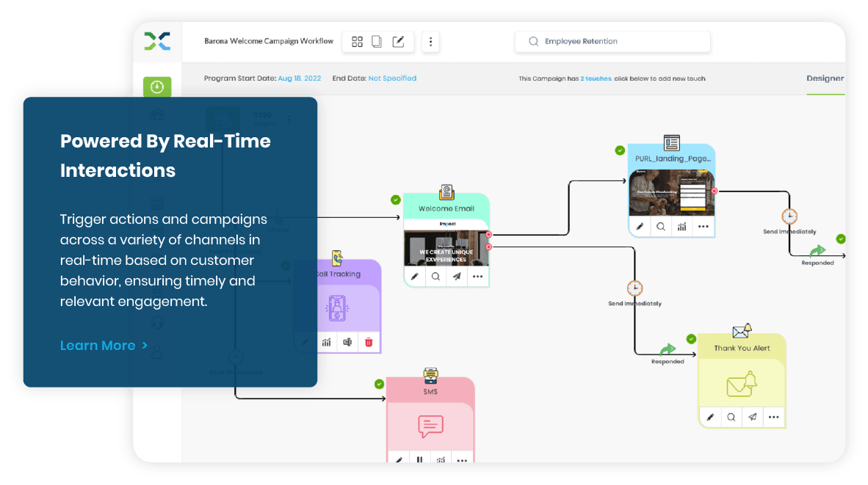This screenshot has width=868, height=485.
Task: Click the Responded arrow after the PURL card
Action: click(817, 252)
